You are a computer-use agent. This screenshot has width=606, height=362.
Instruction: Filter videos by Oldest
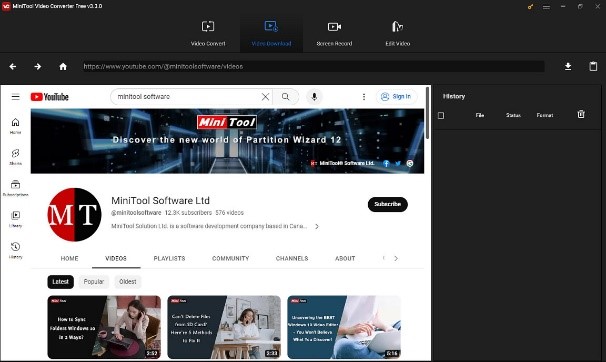[x=128, y=282]
